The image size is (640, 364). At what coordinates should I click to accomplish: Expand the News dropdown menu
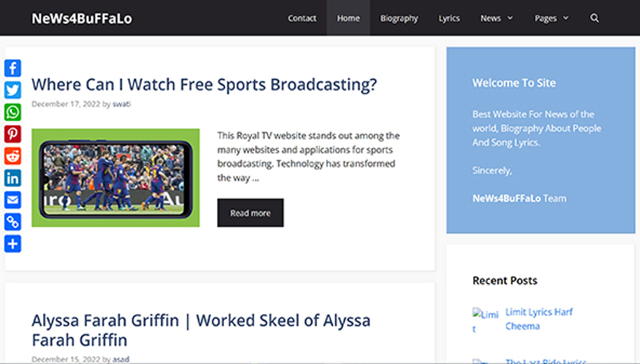(496, 18)
